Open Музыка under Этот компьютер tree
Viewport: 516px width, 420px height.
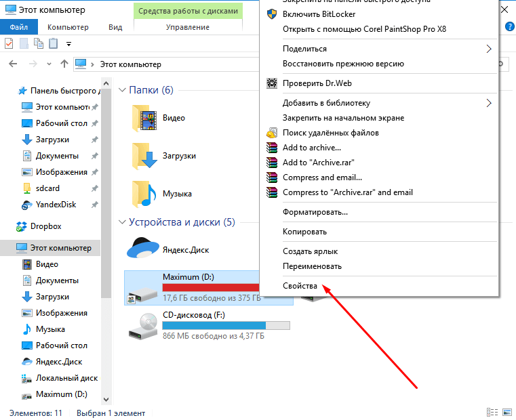43,329
